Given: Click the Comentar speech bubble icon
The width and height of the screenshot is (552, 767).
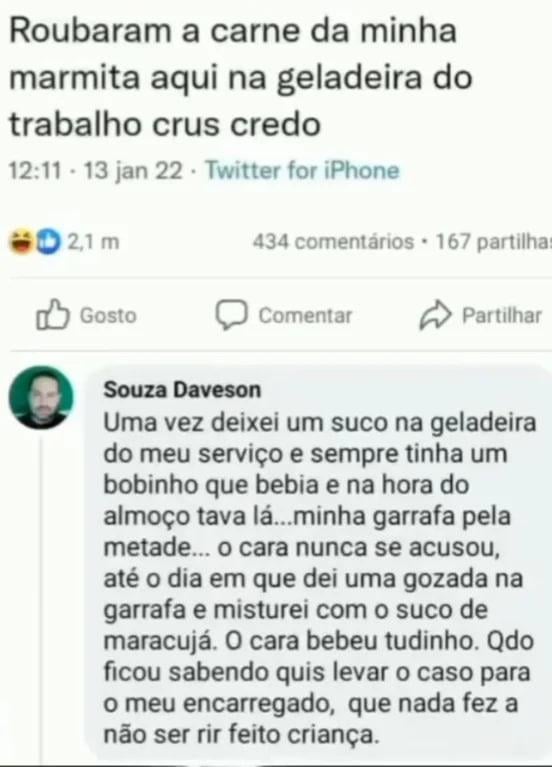Looking at the screenshot, I should (231, 315).
